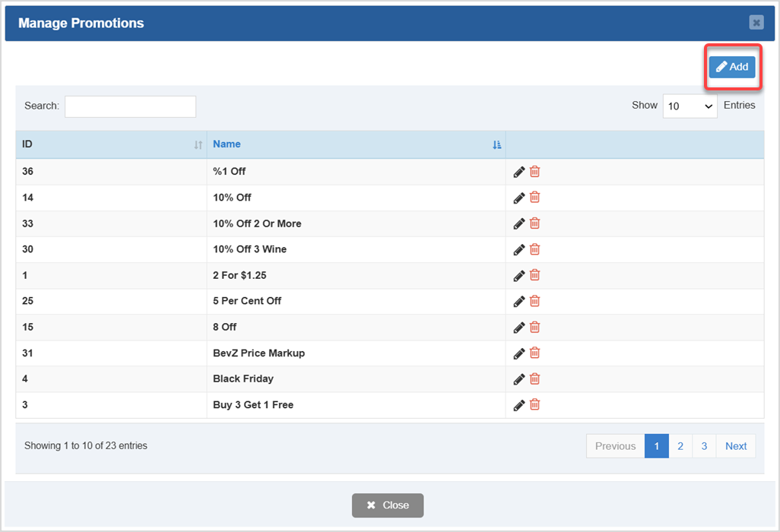Select the Previous page control
This screenshot has width=780, height=532.
click(x=614, y=445)
